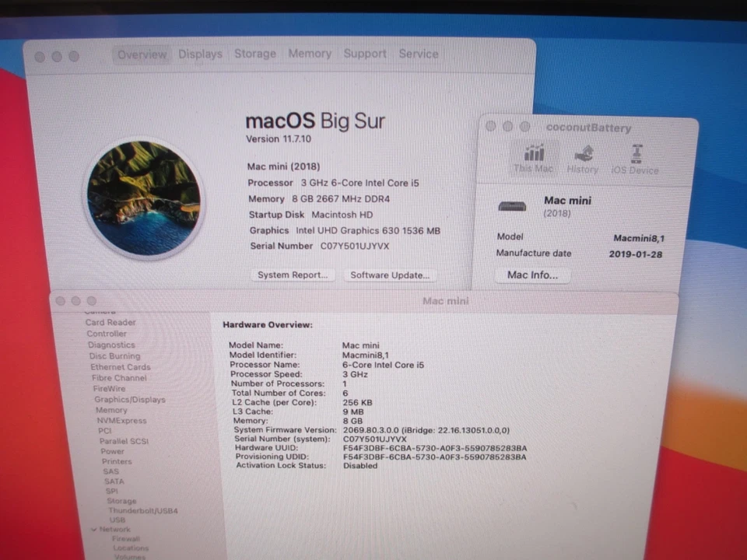The height and width of the screenshot is (560, 747).
Task: Open the Support tab
Action: tap(364, 54)
